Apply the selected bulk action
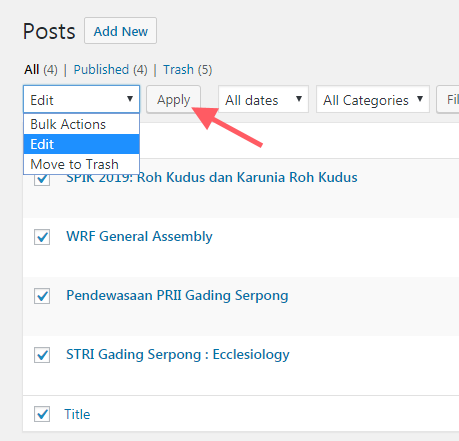Image resolution: width=459 pixels, height=441 pixels. (x=173, y=99)
